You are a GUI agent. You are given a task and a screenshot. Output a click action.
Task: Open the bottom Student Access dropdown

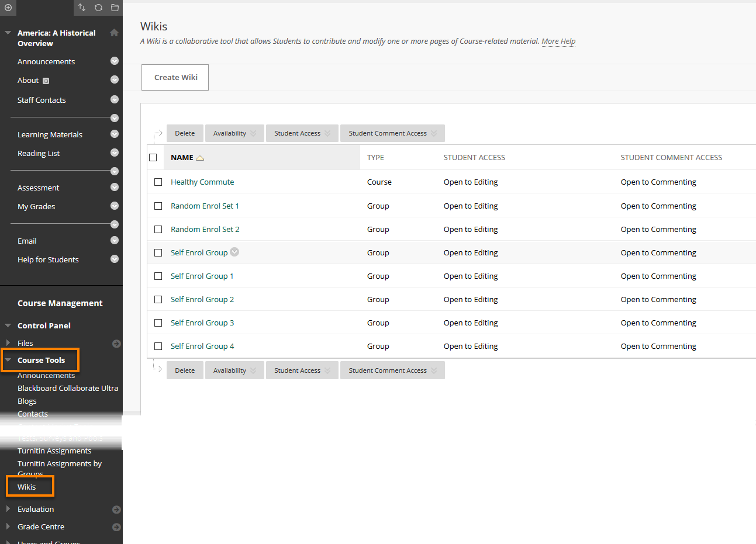302,370
